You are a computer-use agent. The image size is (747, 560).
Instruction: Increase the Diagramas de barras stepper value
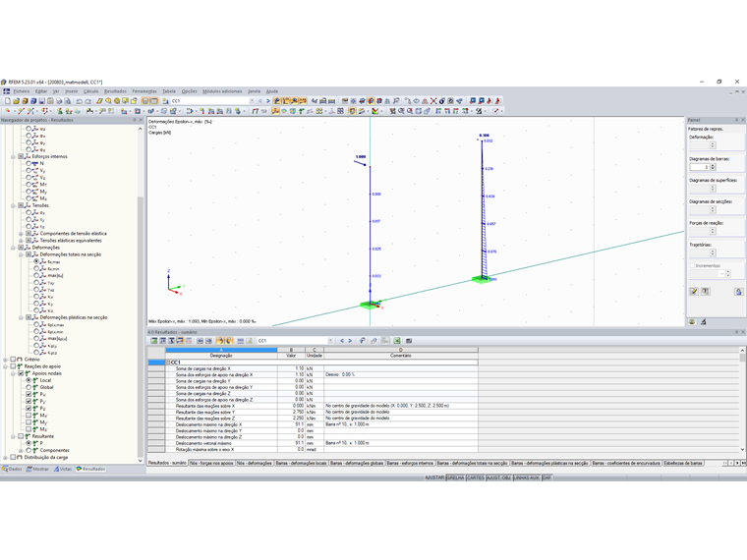point(713,165)
